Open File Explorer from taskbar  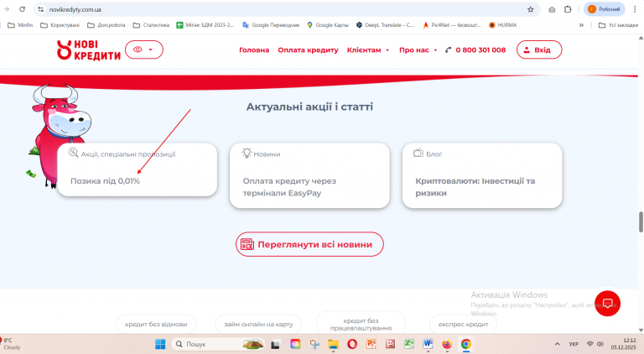(x=333, y=344)
